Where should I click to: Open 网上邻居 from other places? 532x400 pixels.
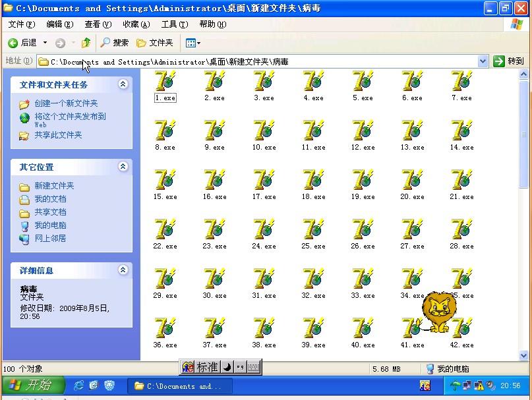pyautogui.click(x=50, y=239)
